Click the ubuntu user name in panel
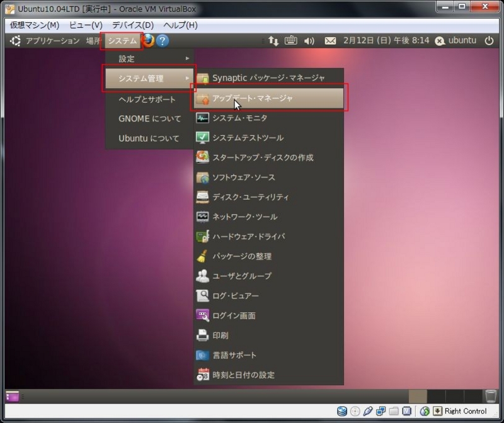504x423 pixels. [x=462, y=40]
